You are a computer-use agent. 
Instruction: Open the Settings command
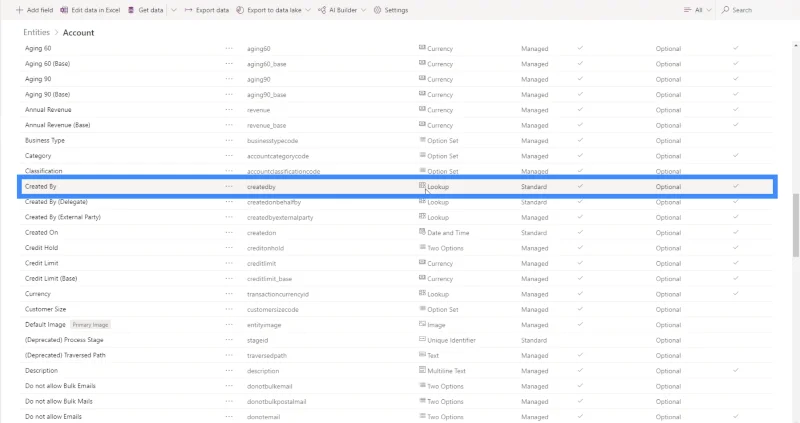[391, 10]
